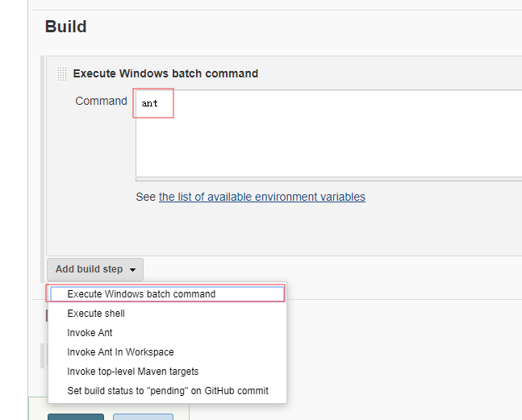Click the dark teal Save button
The width and height of the screenshot is (522, 420).
click(x=76, y=417)
